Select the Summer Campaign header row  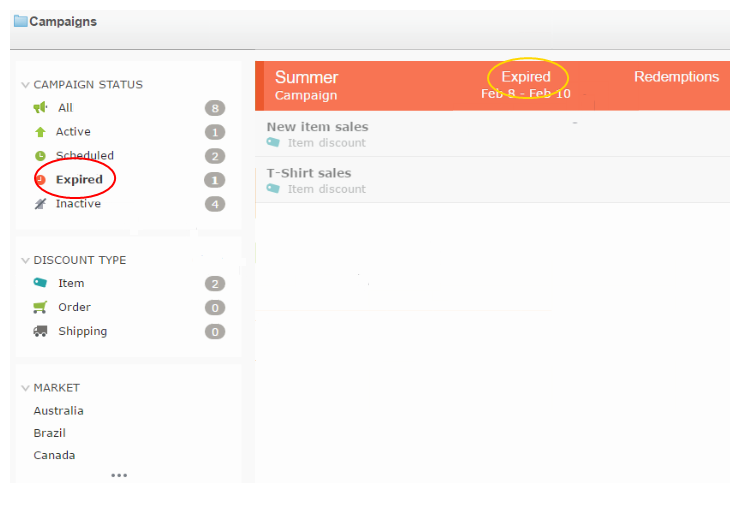point(307,85)
